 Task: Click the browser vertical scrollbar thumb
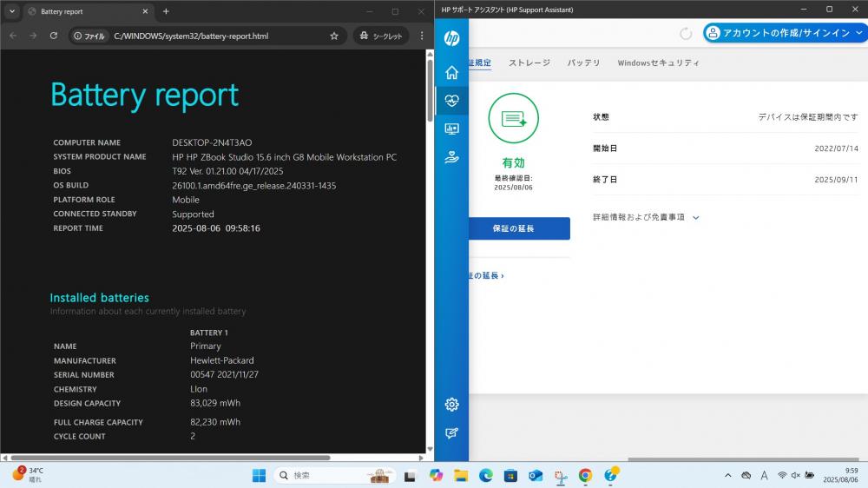pyautogui.click(x=430, y=89)
